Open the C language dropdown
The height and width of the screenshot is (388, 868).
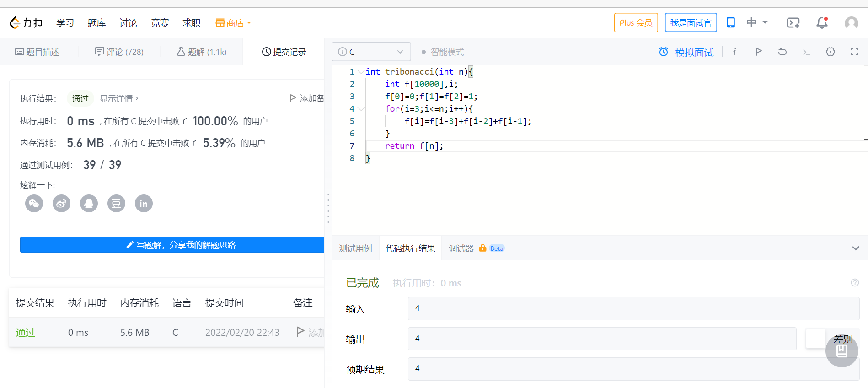pos(371,52)
